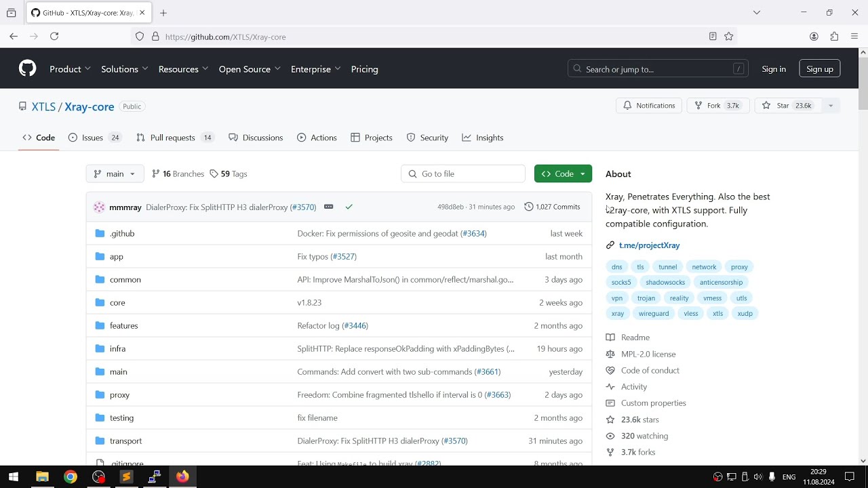This screenshot has height=488, width=868.
Task: Open the Security tab
Action: (427, 138)
